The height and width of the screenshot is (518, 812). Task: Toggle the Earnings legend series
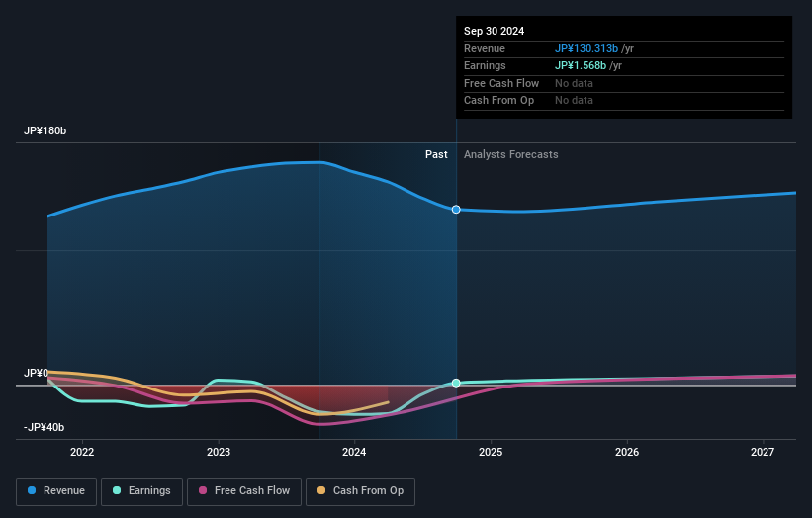pos(141,491)
